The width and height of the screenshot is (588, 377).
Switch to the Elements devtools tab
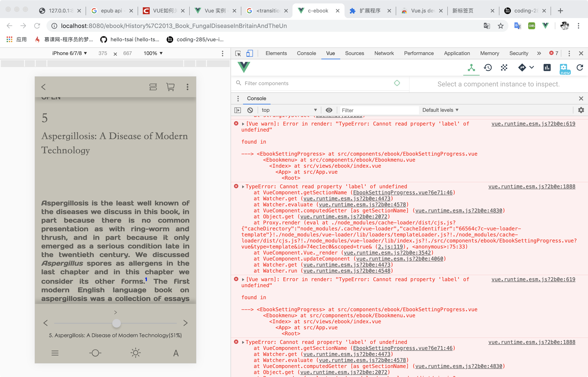pos(276,53)
